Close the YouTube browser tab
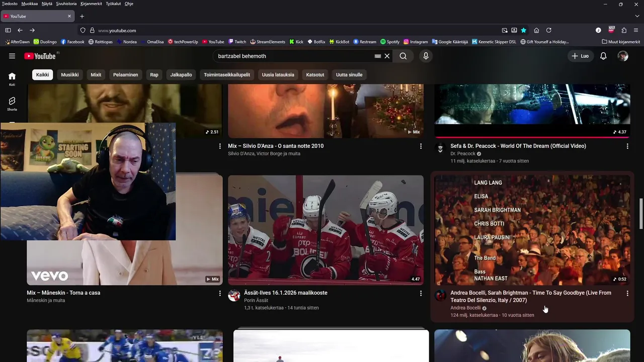 69,16
